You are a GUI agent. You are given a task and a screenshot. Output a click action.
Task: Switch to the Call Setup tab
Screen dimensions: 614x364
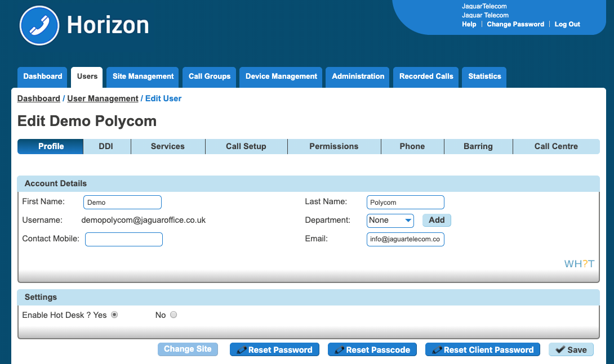point(246,146)
